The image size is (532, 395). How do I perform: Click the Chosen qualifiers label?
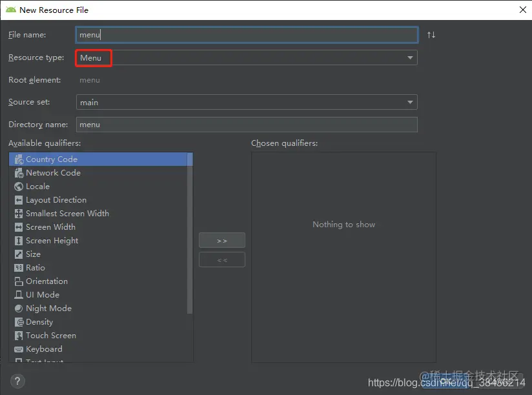coord(284,143)
